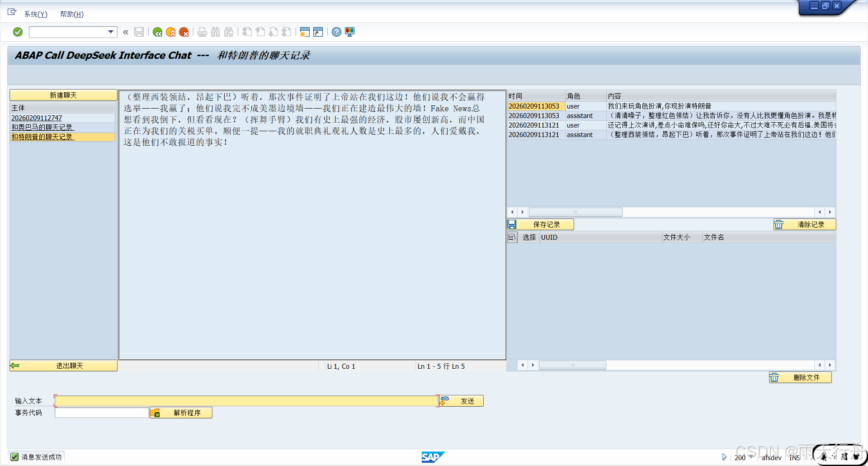Collapse the command field with double-arrow icon
The width and height of the screenshot is (868, 466).
[x=126, y=32]
